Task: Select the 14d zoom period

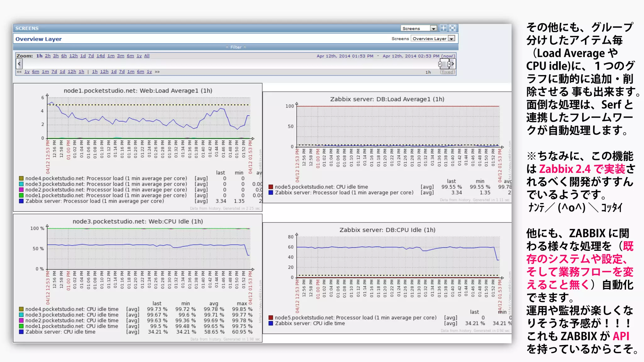Action: coord(101,56)
